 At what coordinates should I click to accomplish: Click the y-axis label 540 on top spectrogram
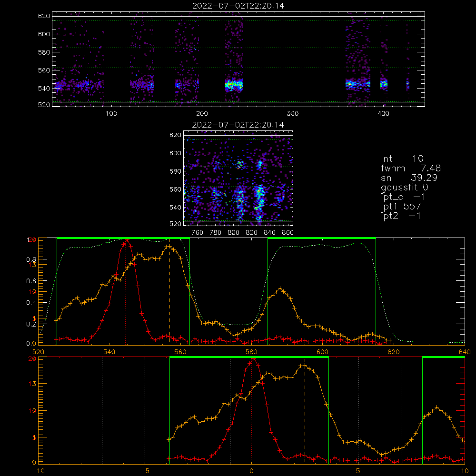44,89
